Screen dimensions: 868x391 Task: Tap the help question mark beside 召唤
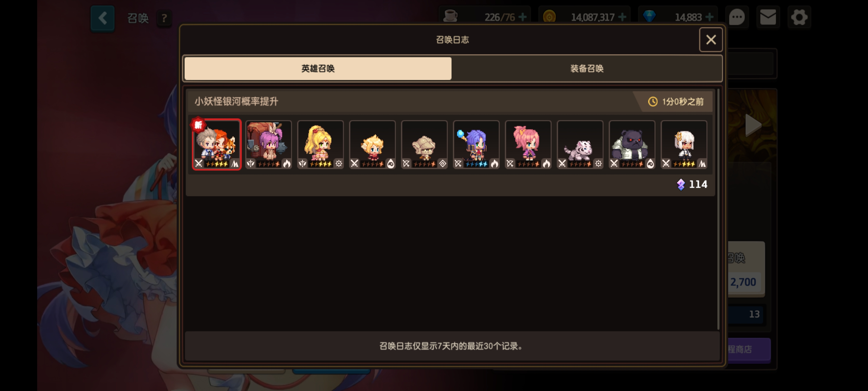(164, 18)
